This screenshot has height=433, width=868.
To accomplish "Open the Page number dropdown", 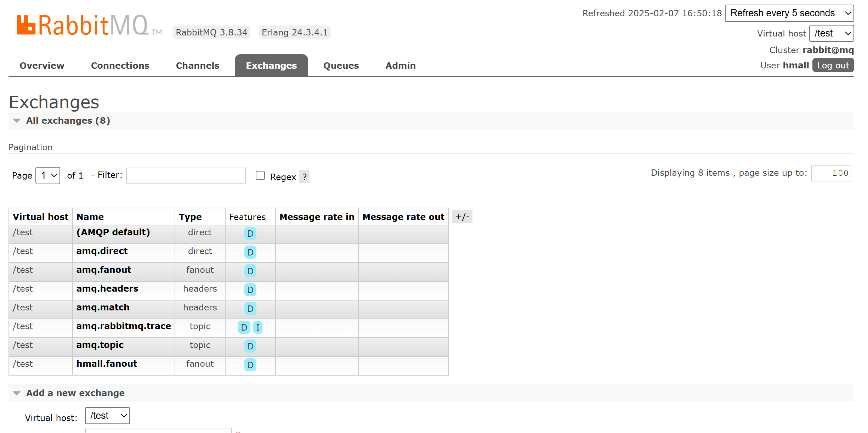I will tap(48, 175).
